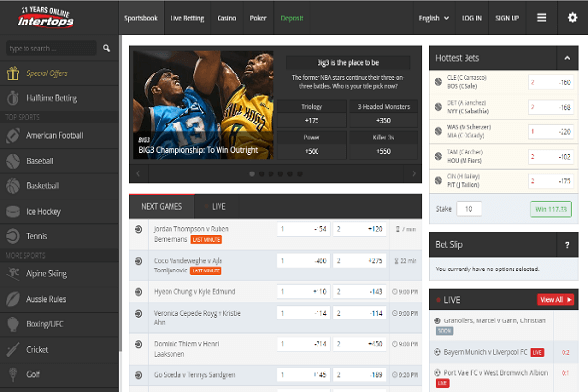Click soccer icon beside Bayern Munich match
Screen dimensions: 588x392
(437, 352)
